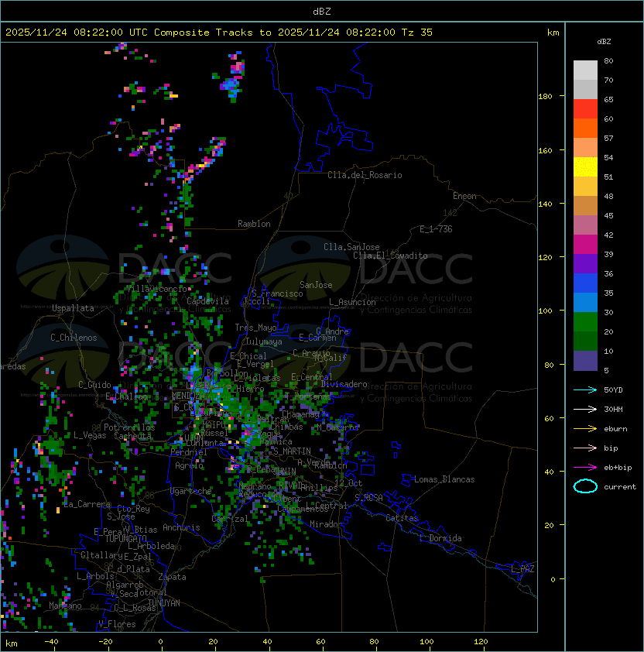Image resolution: width=644 pixels, height=652 pixels.
Task: Click the Clla.del_Rosario map label
Action: (365, 175)
